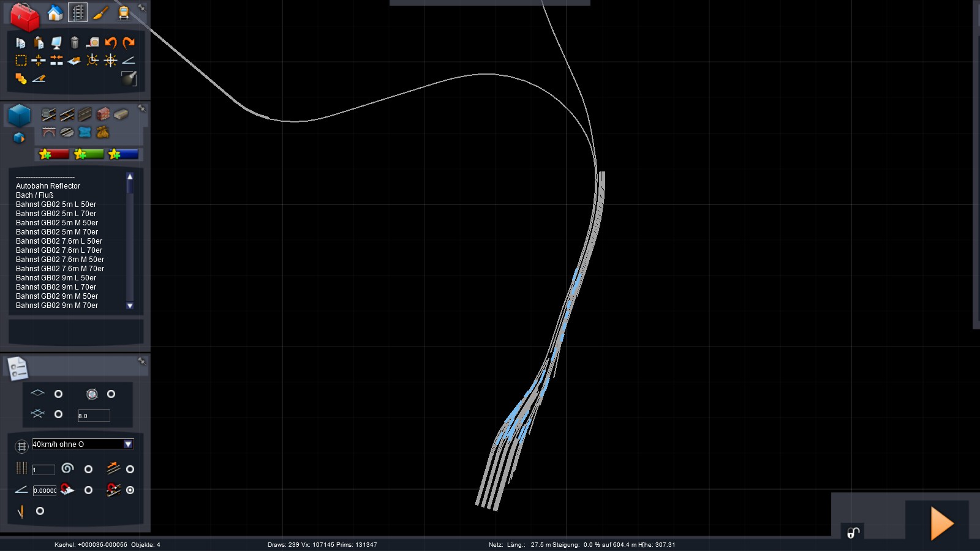This screenshot has height=551, width=980.
Task: Select the split track tool
Action: click(x=39, y=60)
